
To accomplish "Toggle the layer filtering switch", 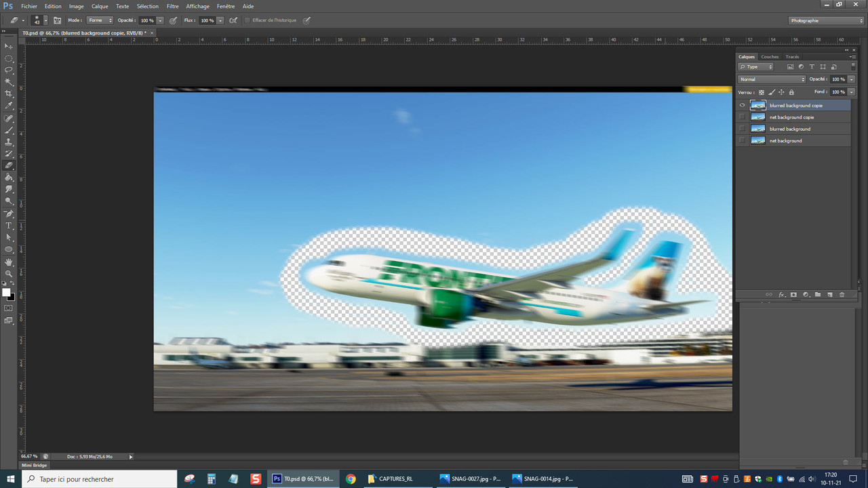I will (853, 66).
